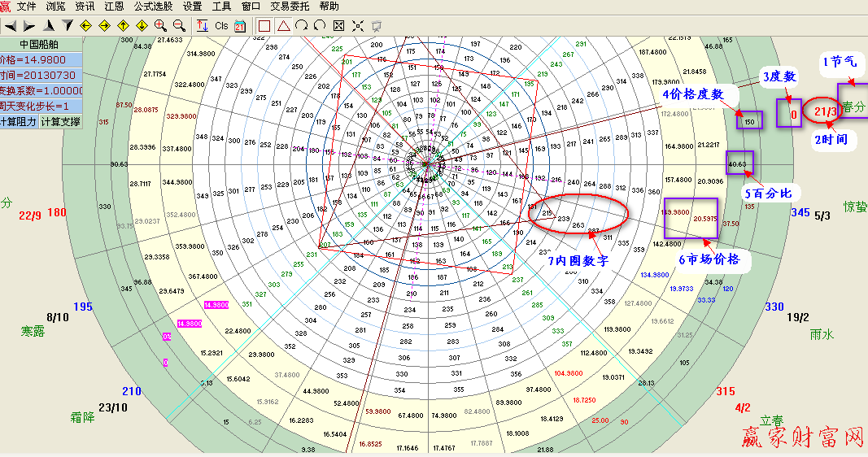This screenshot has width=868, height=457.
Task: Click the 计算阻力 button
Action: point(19,121)
